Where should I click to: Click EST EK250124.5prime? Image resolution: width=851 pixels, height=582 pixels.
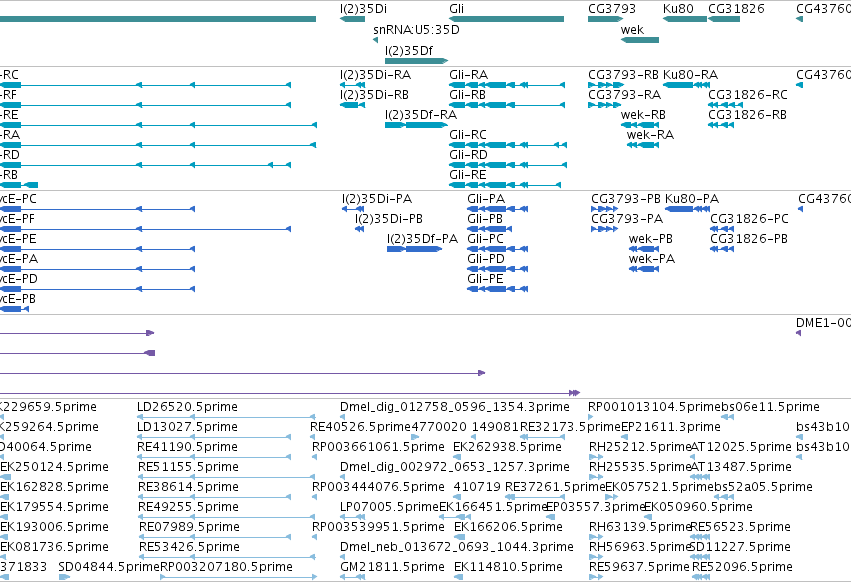pyautogui.click(x=54, y=467)
